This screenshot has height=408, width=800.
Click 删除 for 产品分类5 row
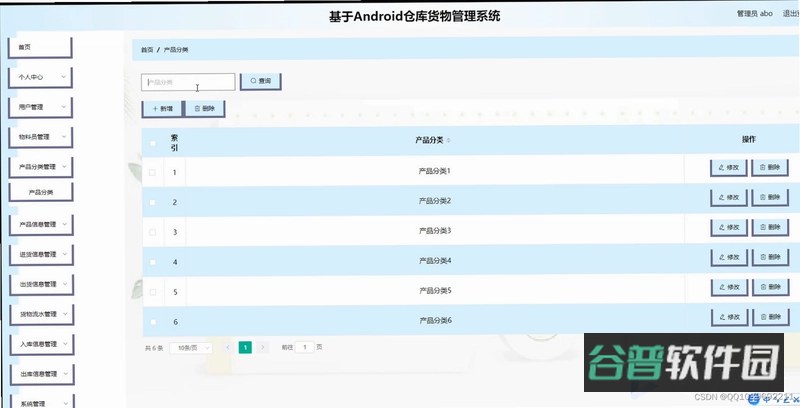tap(770, 287)
